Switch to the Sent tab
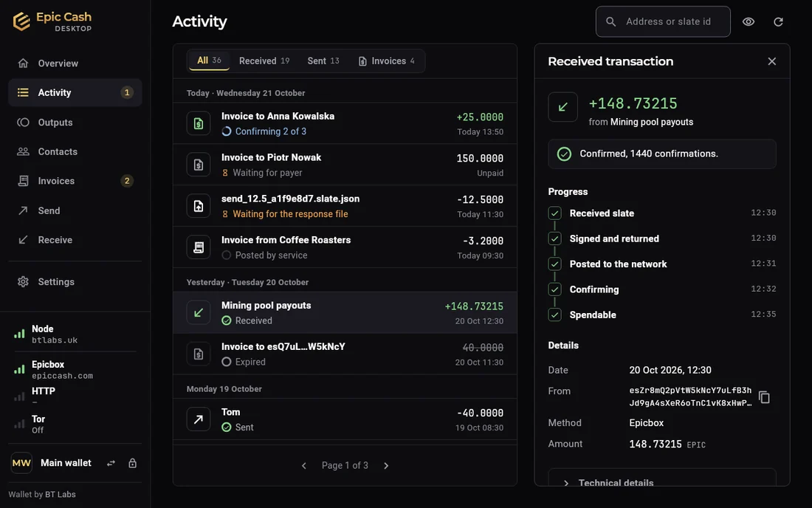 323,61
